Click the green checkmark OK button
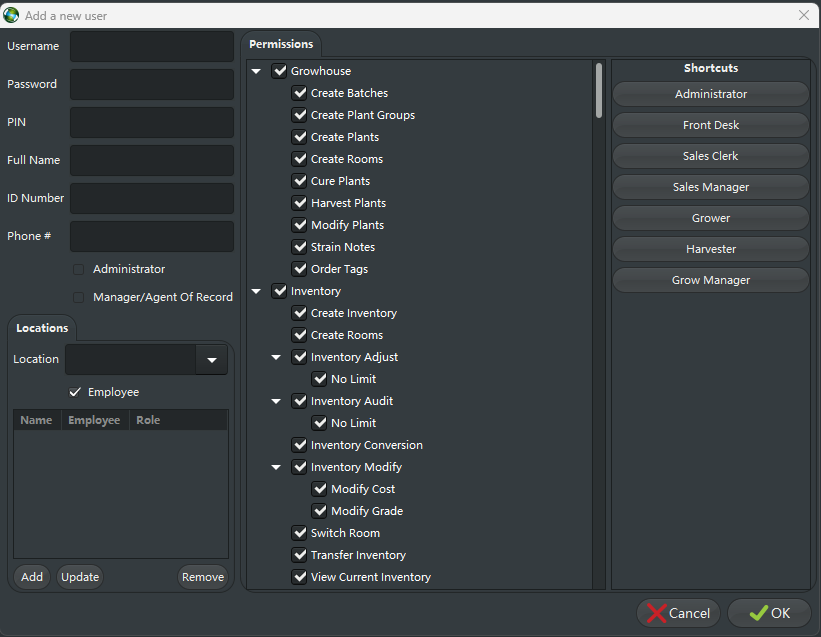The height and width of the screenshot is (637, 821). [x=769, y=613]
